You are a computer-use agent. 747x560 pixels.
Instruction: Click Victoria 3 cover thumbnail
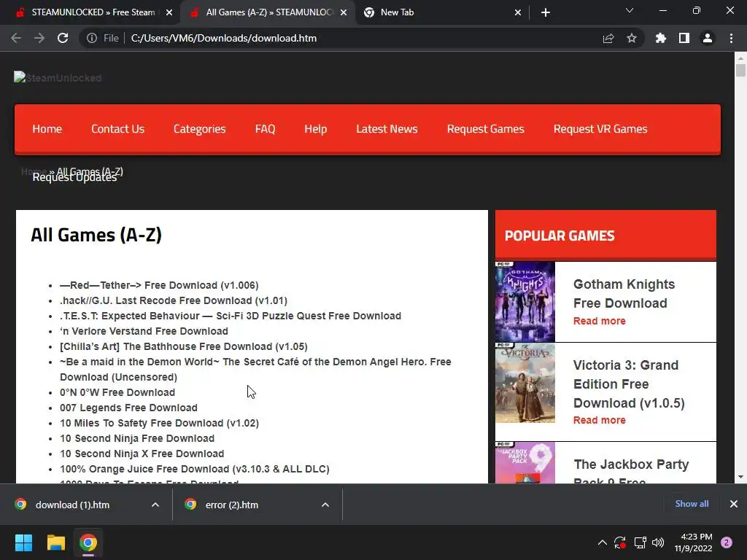525,382
